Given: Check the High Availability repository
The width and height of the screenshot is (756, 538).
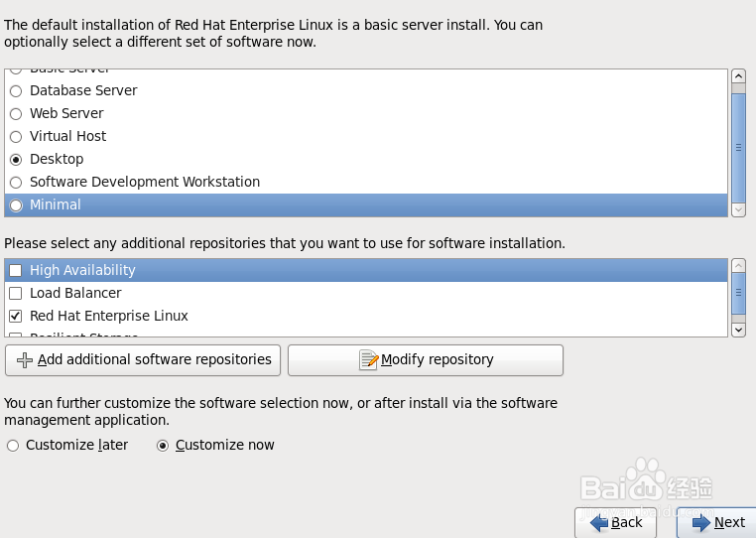Looking at the screenshot, I should click(16, 270).
